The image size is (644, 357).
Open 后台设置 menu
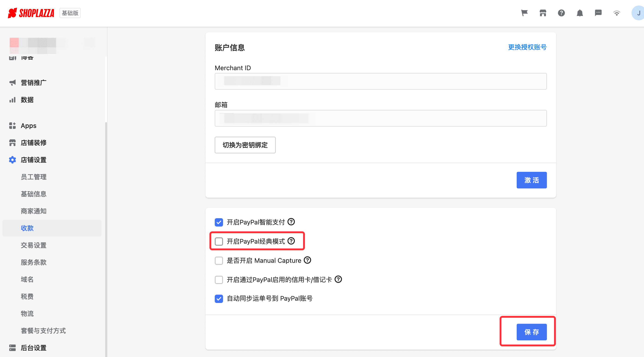pos(33,348)
